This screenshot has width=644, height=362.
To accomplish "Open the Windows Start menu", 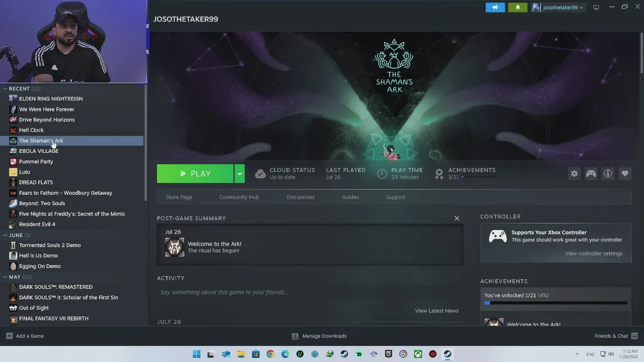I will 196,354.
